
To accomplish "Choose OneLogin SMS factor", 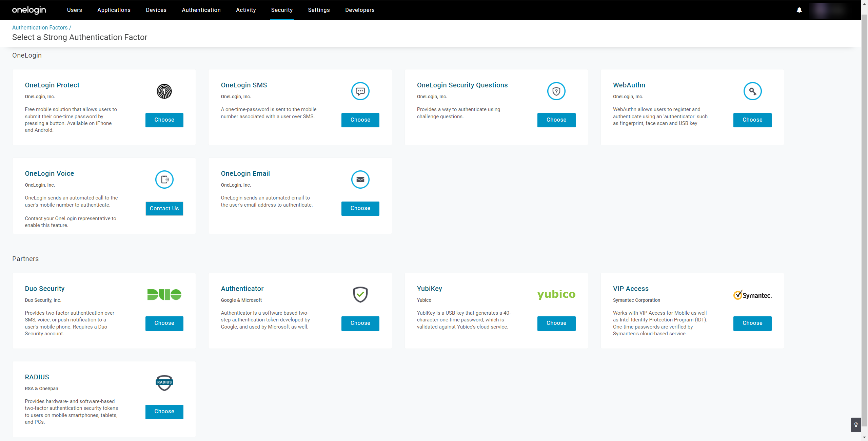I will pos(360,120).
